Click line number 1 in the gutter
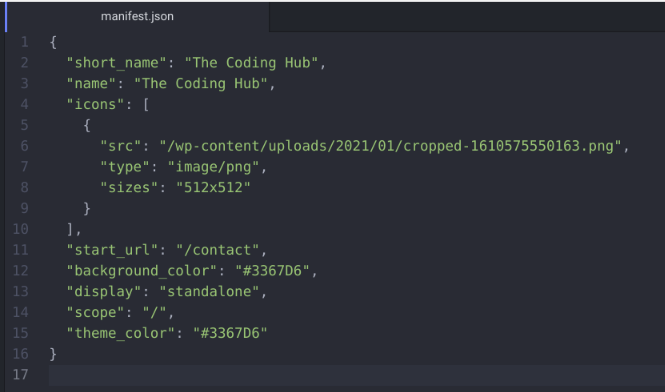Viewport: 665px width, 392px height. coord(25,42)
